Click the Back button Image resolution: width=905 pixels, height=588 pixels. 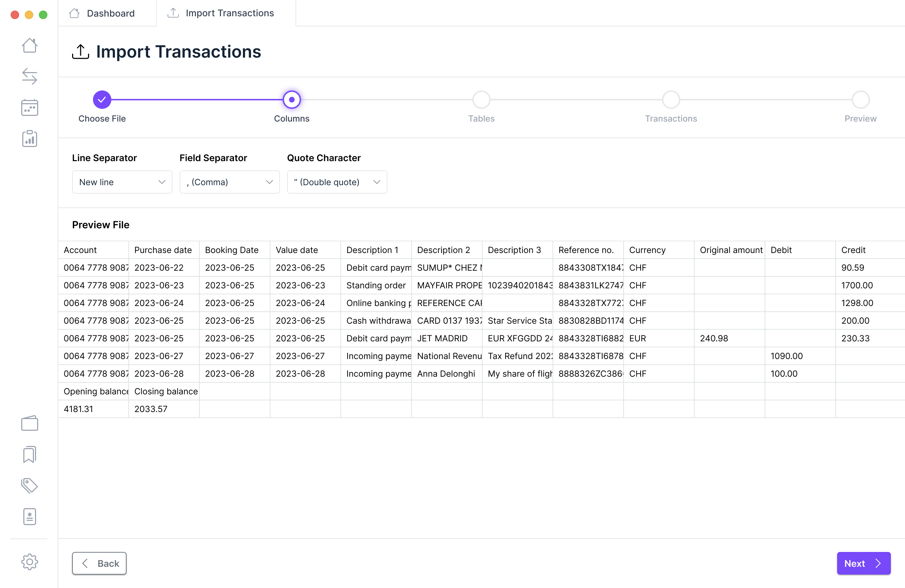(99, 563)
